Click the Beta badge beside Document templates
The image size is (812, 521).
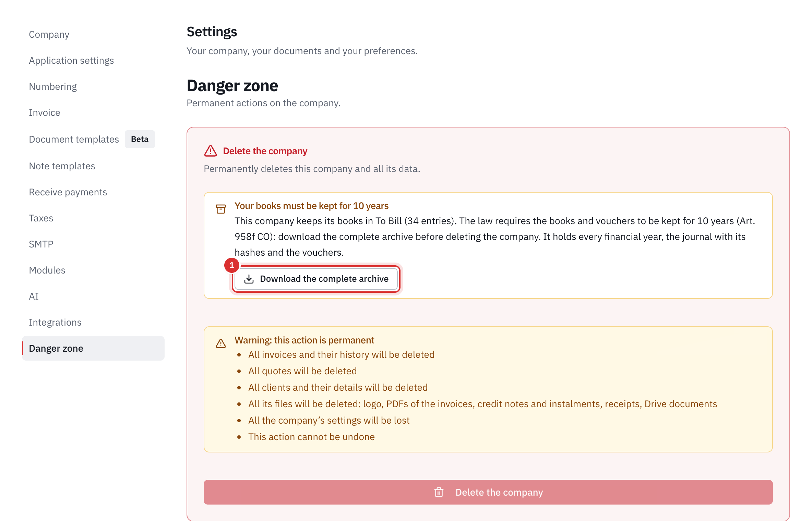(x=140, y=139)
